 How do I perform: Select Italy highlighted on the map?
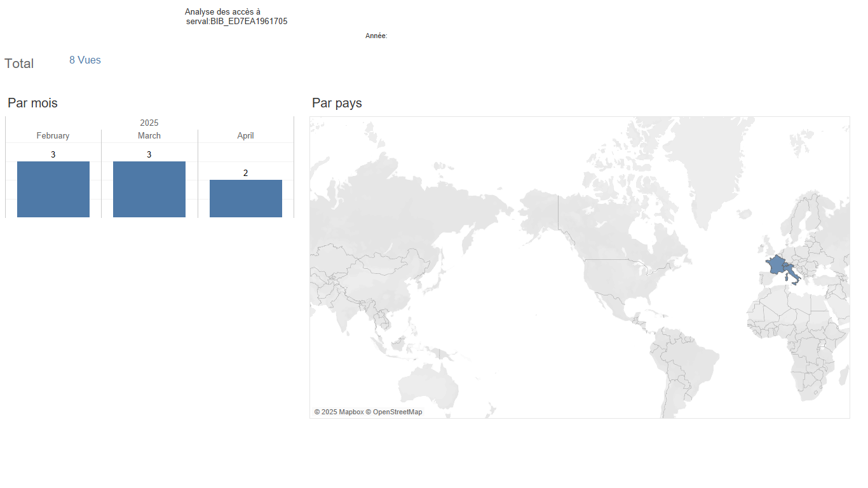click(x=792, y=273)
